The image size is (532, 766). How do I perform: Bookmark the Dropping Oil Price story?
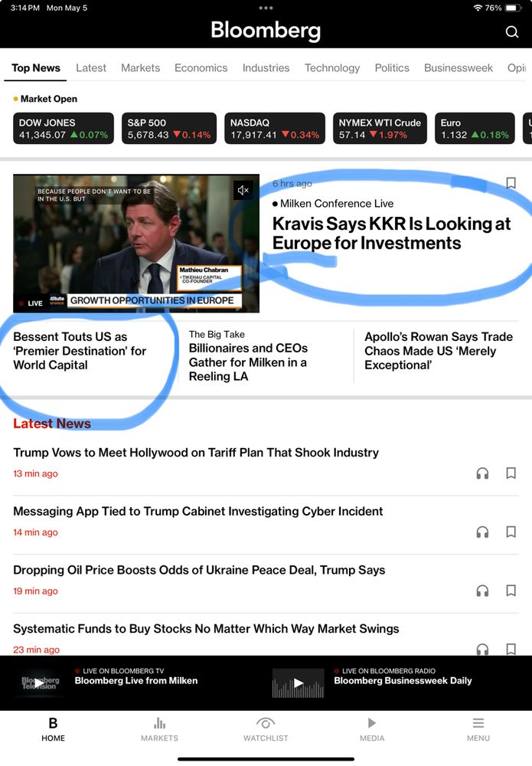point(511,591)
